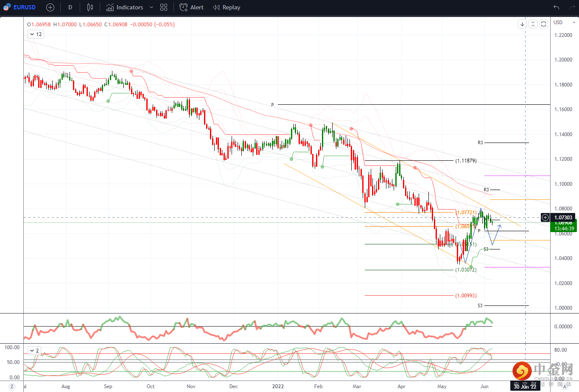Expand the arrow next to Indicators
579x392 pixels.
151,7
